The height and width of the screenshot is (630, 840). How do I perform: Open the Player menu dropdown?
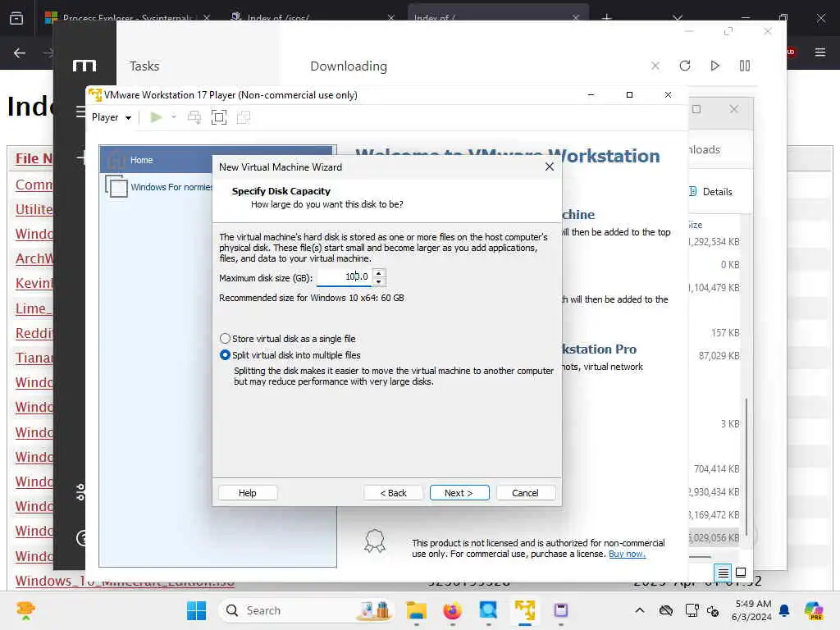[111, 117]
